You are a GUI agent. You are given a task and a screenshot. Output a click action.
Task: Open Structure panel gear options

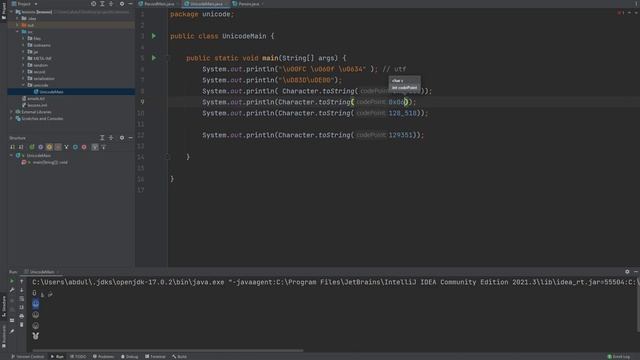tap(122, 138)
